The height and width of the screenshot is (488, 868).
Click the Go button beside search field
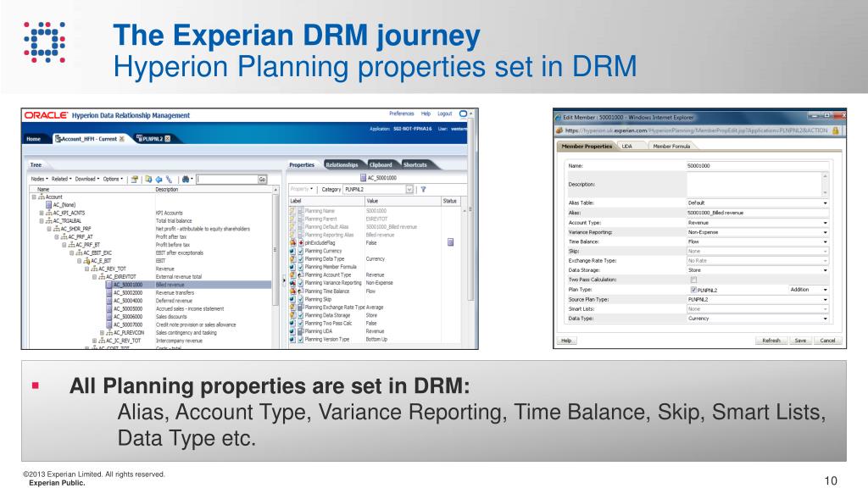point(262,180)
